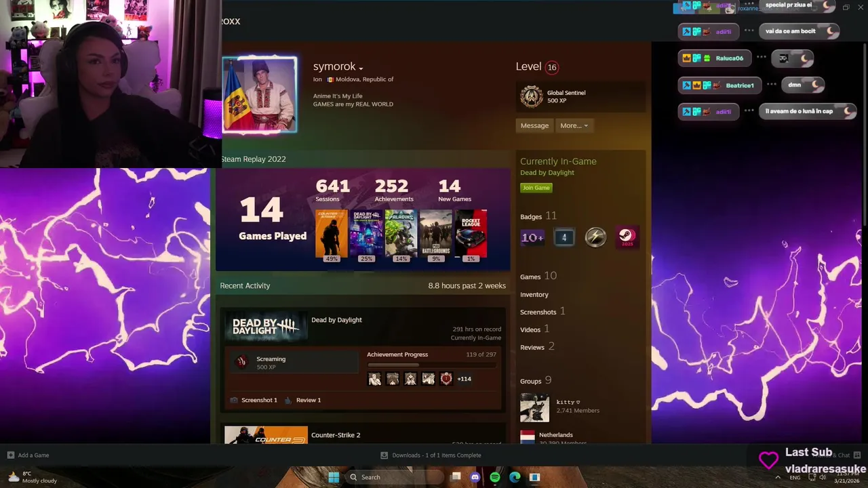Open the Counter-Strike 2 banner

265,435
